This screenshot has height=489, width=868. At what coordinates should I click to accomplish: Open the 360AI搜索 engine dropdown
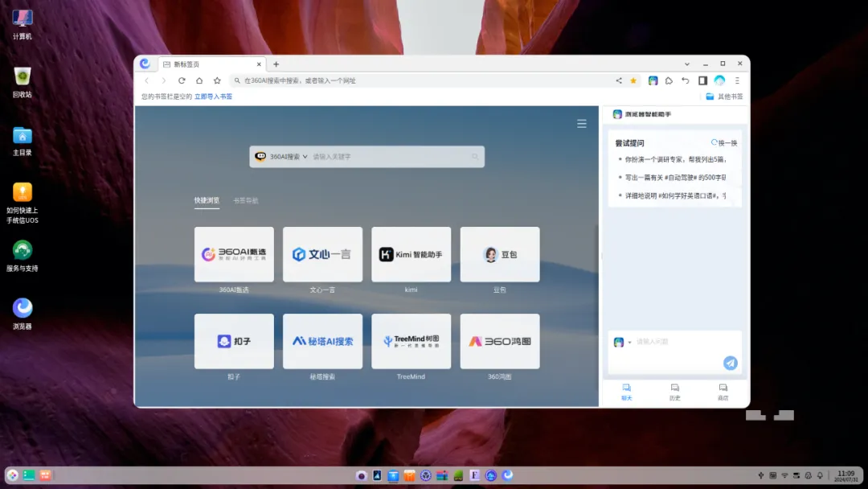coord(281,157)
